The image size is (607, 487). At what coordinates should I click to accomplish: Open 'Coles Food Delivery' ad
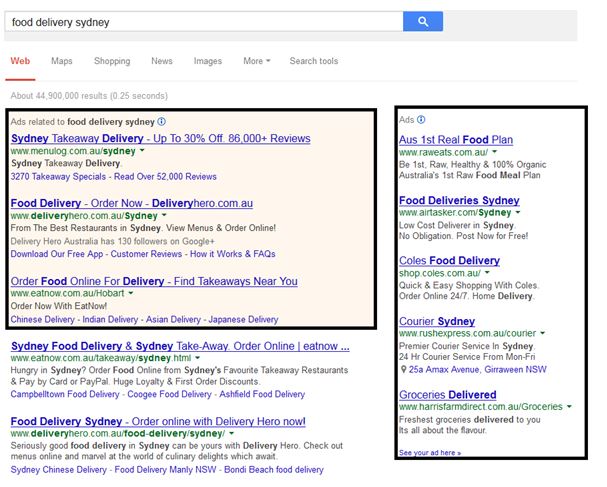point(449,261)
